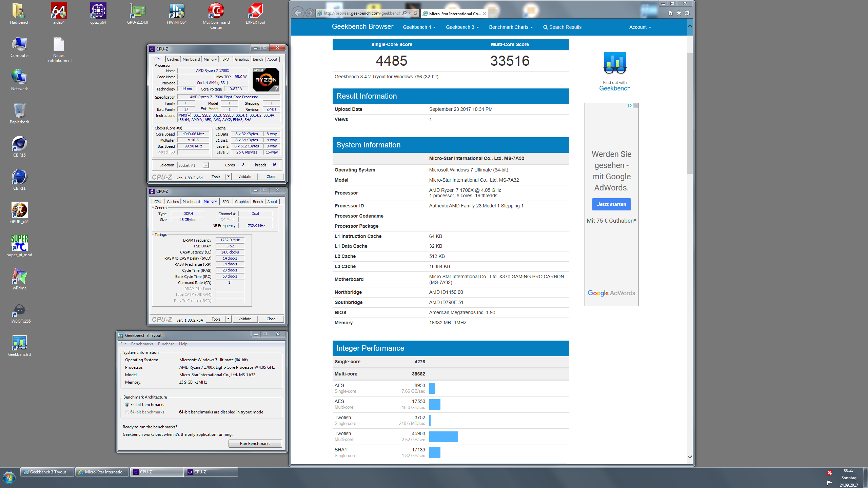
Task: Open browser settings gear icon
Action: (x=687, y=13)
